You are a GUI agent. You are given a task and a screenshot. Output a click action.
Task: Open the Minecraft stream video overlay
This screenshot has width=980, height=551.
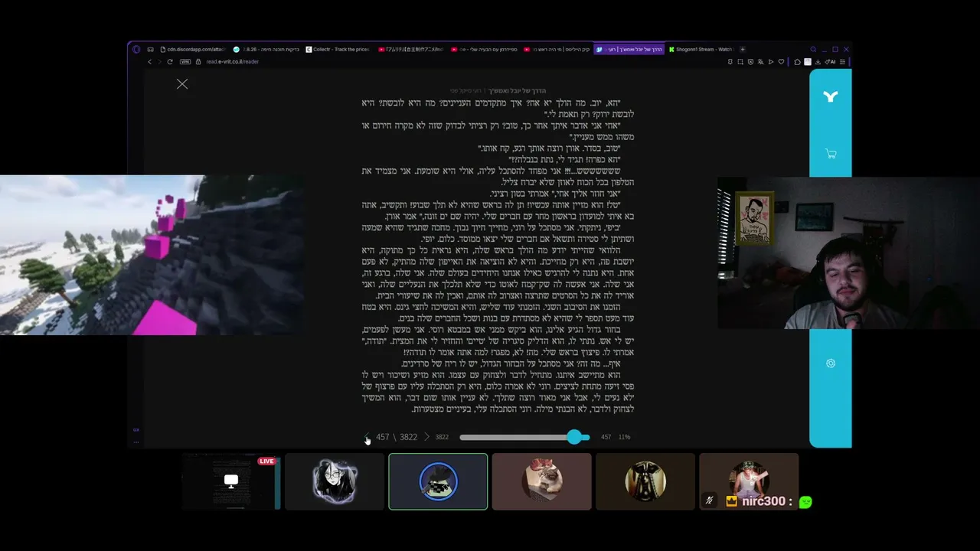pyautogui.click(x=152, y=256)
